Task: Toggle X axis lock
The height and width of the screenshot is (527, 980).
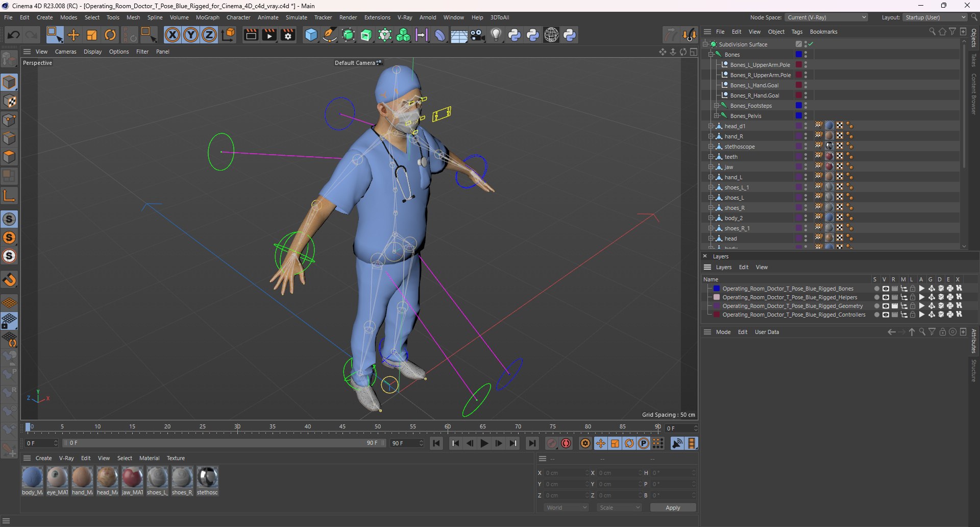Action: click(x=173, y=35)
